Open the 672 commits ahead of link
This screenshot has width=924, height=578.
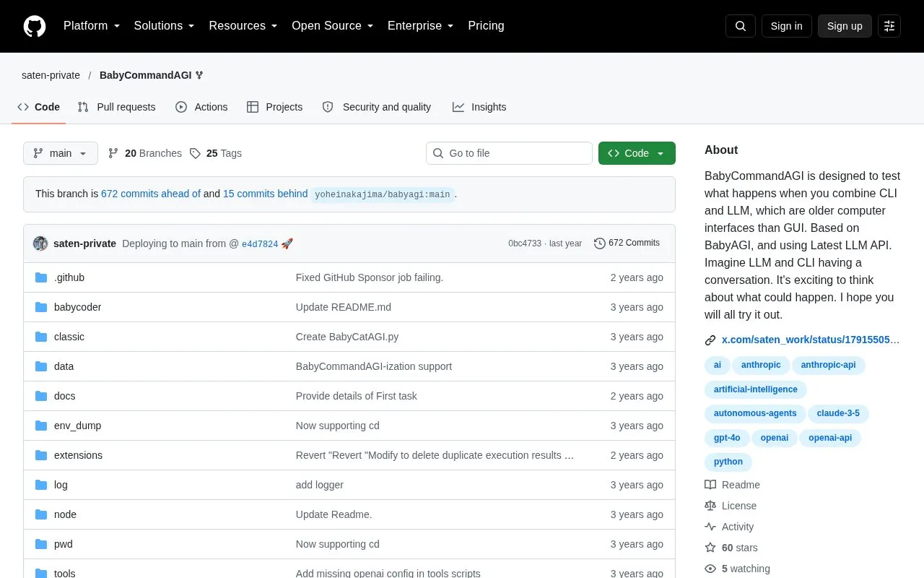click(x=151, y=194)
